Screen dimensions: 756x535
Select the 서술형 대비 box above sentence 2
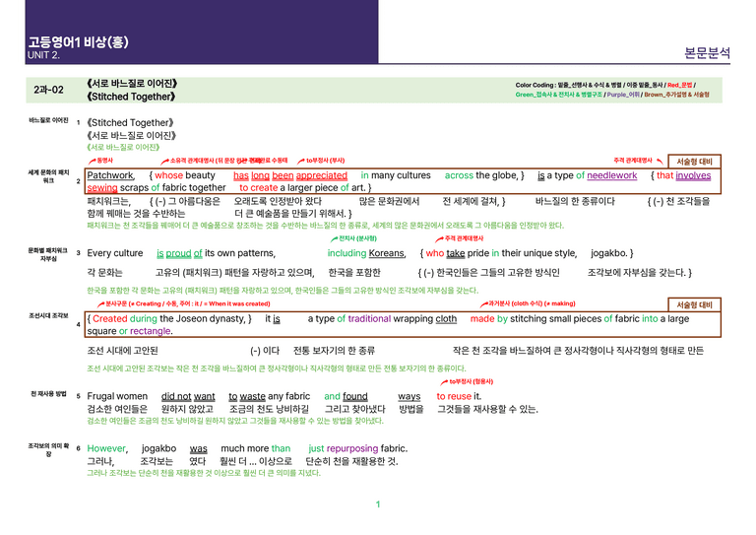point(694,162)
